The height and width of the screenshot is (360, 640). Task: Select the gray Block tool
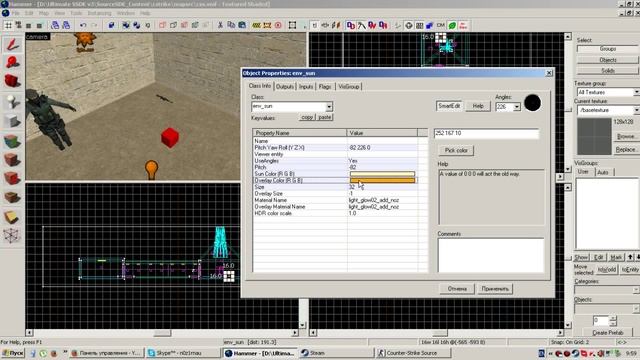12,121
